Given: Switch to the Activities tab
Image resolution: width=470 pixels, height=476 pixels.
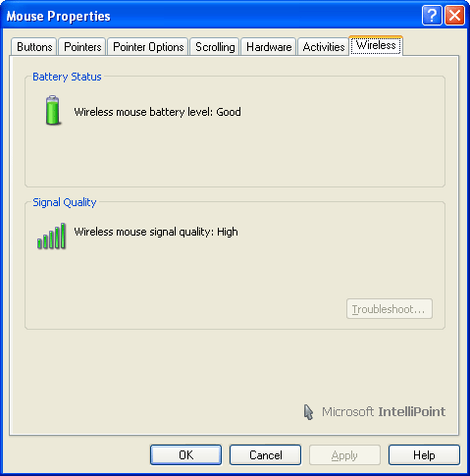Looking at the screenshot, I should pyautogui.click(x=324, y=47).
